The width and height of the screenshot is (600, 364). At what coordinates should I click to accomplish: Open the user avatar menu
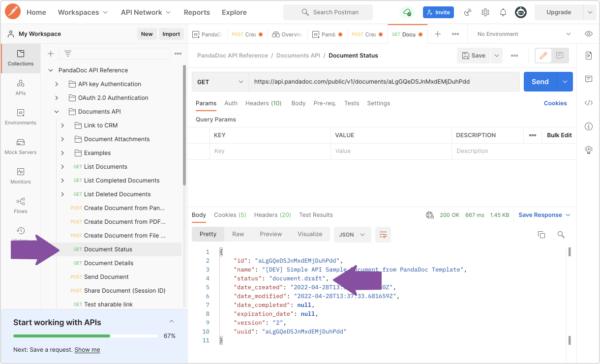click(521, 12)
